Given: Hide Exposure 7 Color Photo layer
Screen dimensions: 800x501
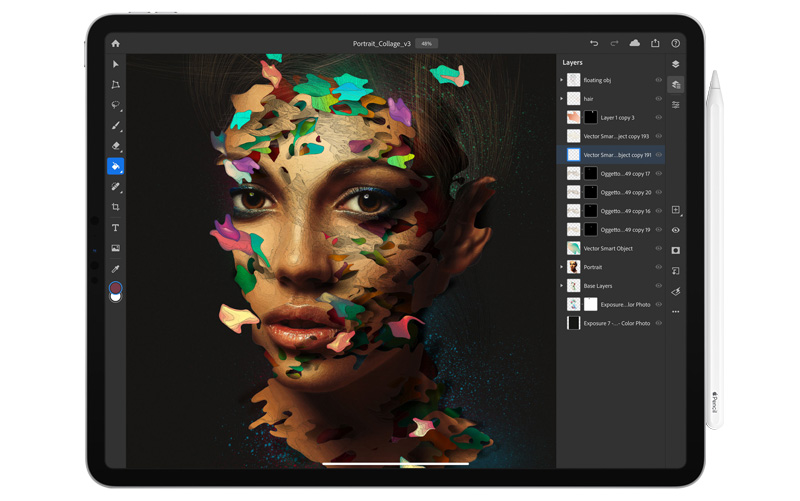Looking at the screenshot, I should [x=659, y=323].
